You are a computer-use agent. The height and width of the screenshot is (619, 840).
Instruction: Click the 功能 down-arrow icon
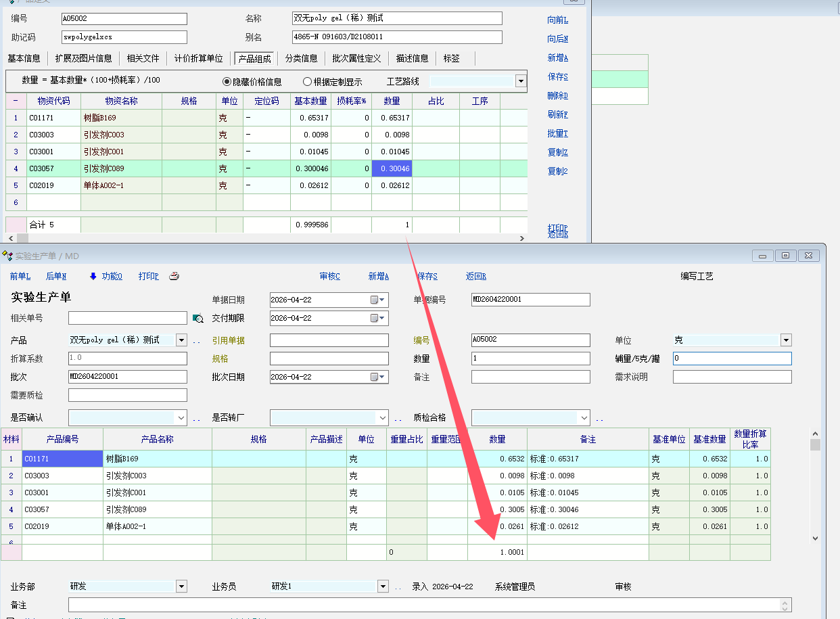coord(93,276)
